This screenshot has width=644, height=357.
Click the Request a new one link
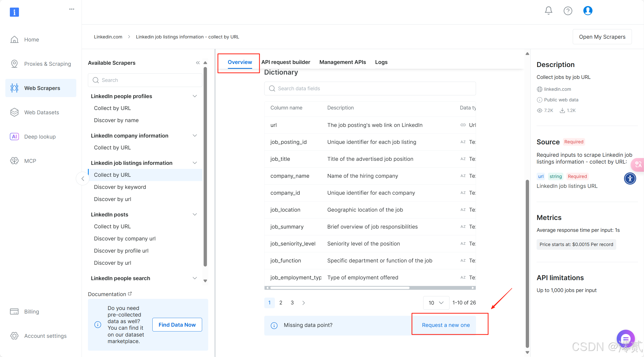(446, 325)
